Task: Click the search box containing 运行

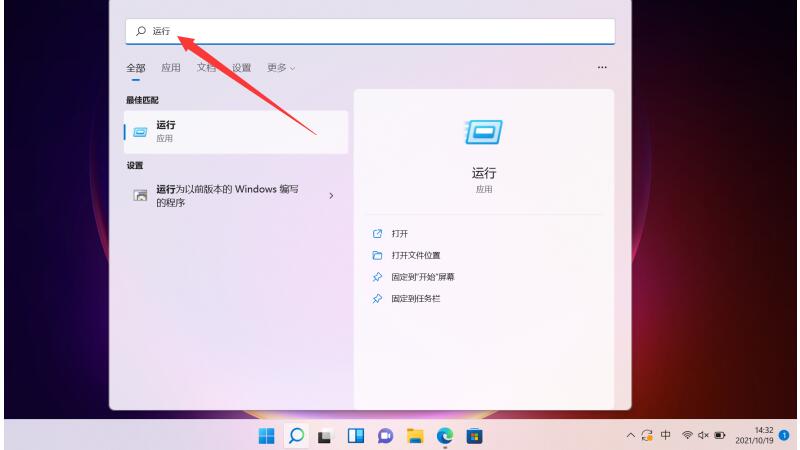Action: point(370,31)
